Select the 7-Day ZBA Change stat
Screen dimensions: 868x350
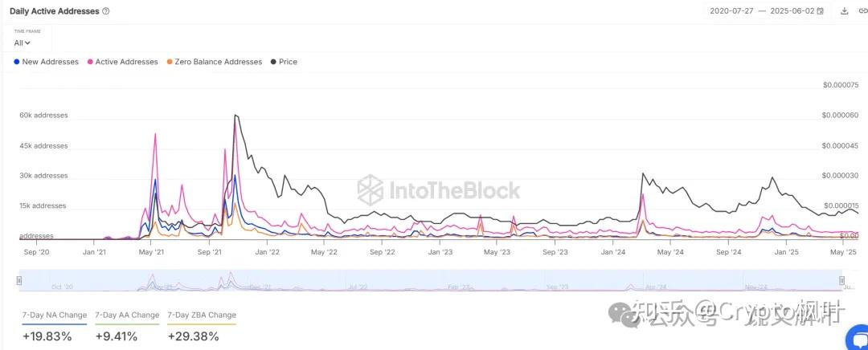click(x=202, y=315)
